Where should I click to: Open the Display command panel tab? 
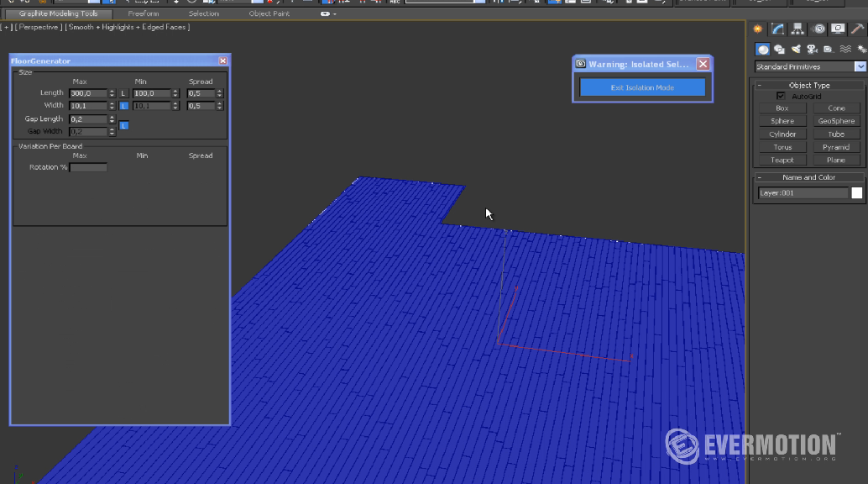point(838,29)
